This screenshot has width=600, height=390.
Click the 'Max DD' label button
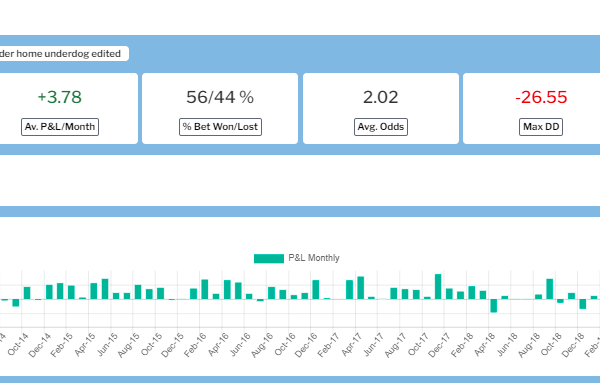(x=541, y=127)
